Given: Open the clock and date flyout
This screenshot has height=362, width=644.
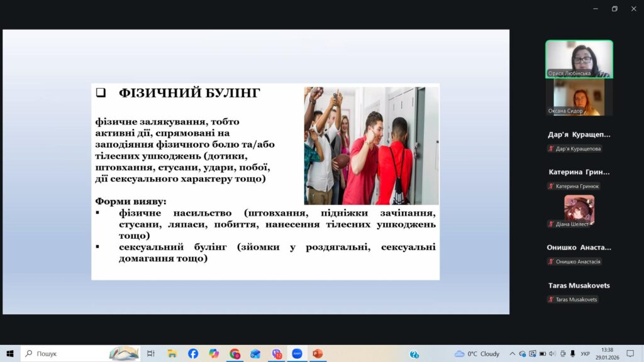Looking at the screenshot, I should 608,354.
